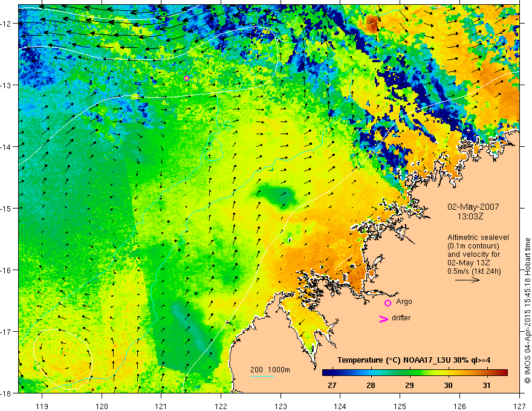Viewport: 532px width, 411px height.
Task: Click the longitude axis label 125
Action: coord(400,406)
